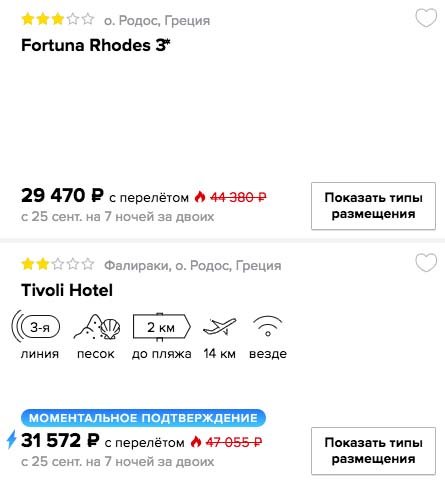Screen dimensions: 445x481
Task: Click the two-star rating of Tivoli Hotel
Action: click(x=58, y=264)
